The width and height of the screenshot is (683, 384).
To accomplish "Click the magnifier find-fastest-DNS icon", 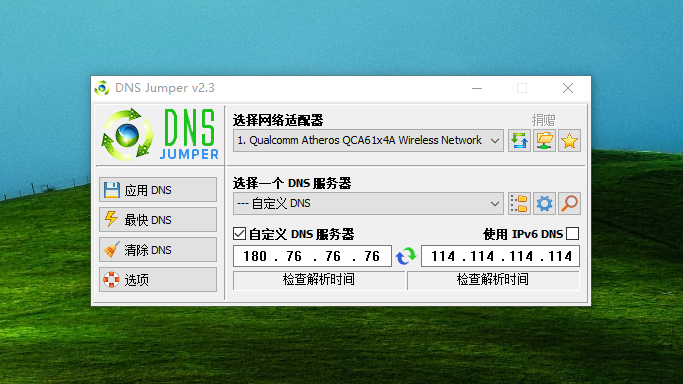I will [569, 203].
